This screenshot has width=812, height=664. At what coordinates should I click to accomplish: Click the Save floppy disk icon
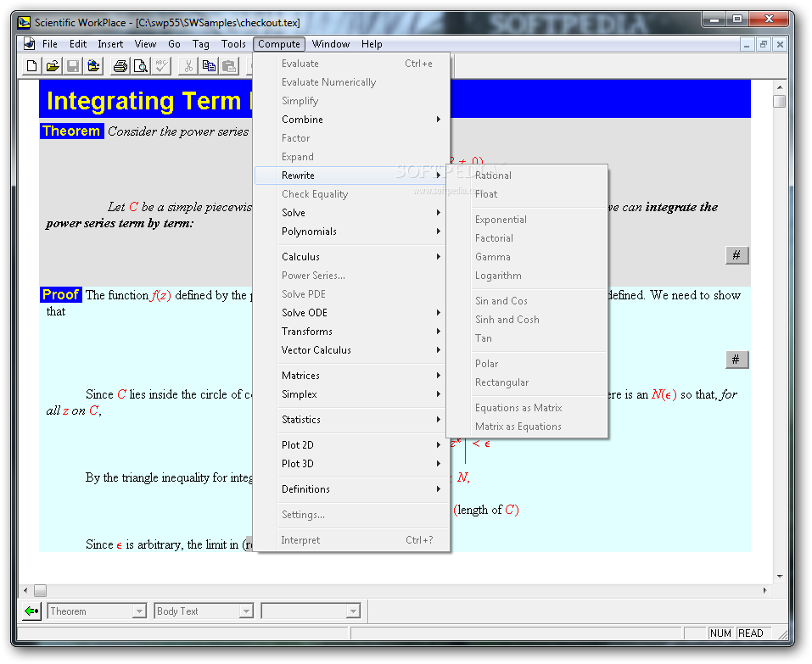point(73,66)
